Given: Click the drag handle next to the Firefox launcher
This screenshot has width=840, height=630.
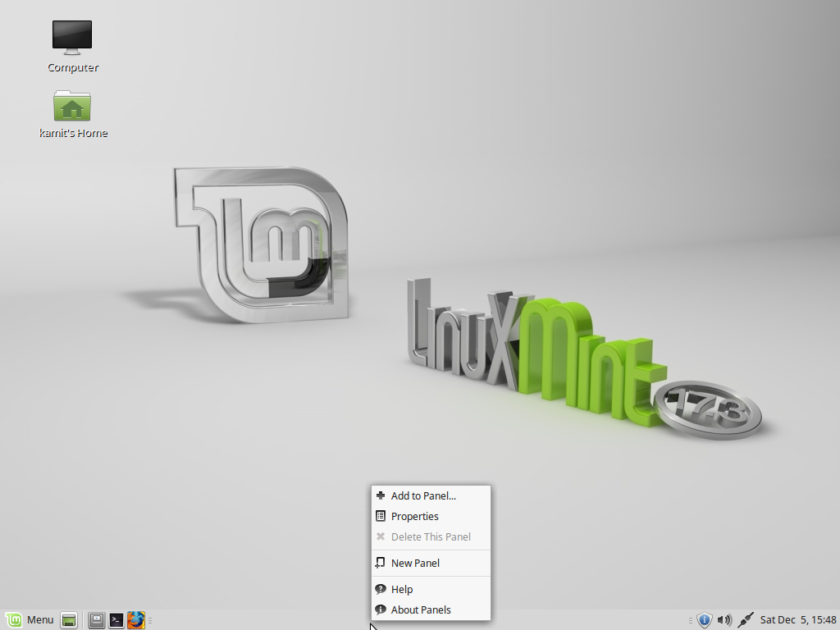Looking at the screenshot, I should point(150,620).
